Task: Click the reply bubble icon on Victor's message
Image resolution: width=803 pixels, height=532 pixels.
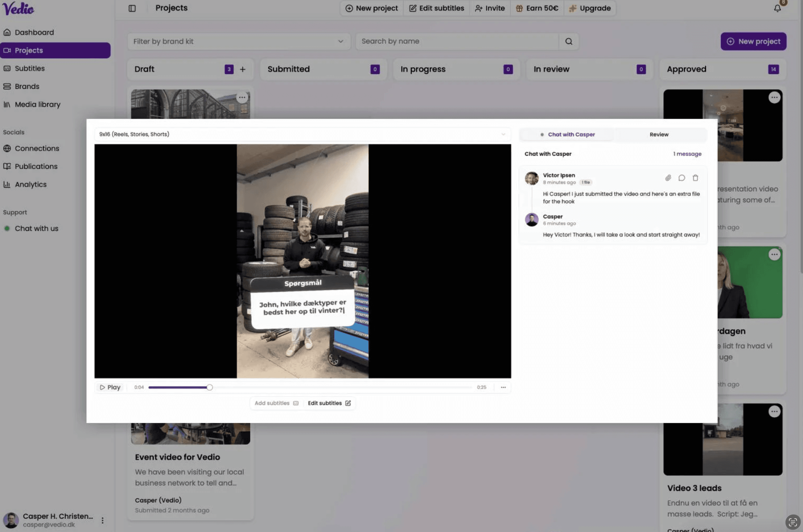Action: coord(682,178)
